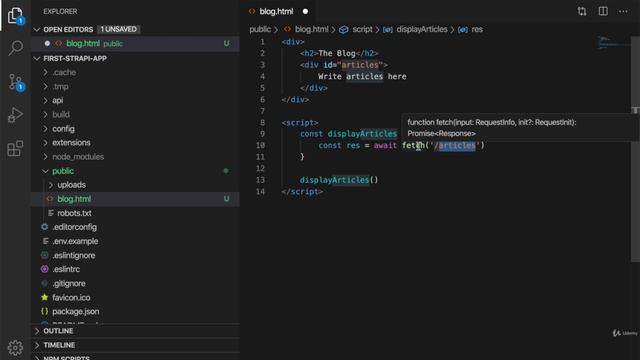Click the closing </script> tag on line 14
The width and height of the screenshot is (640, 360).
[302, 191]
